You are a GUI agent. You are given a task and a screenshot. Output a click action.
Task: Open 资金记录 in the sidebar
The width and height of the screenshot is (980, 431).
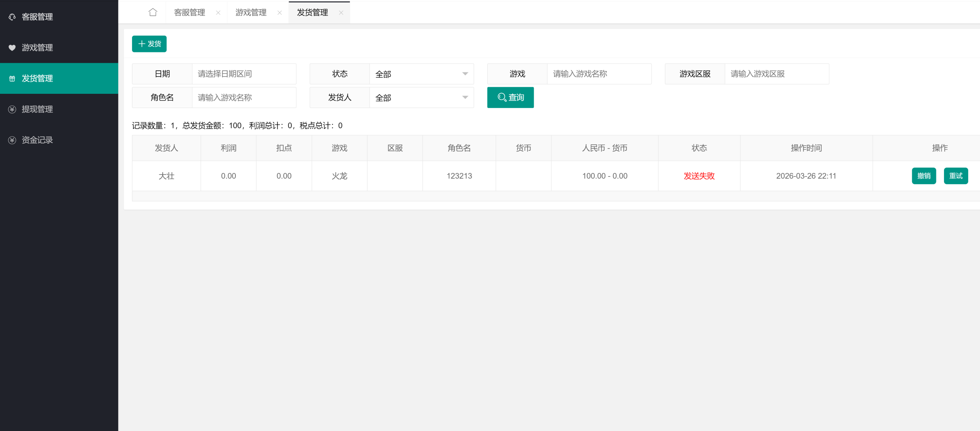[37, 140]
